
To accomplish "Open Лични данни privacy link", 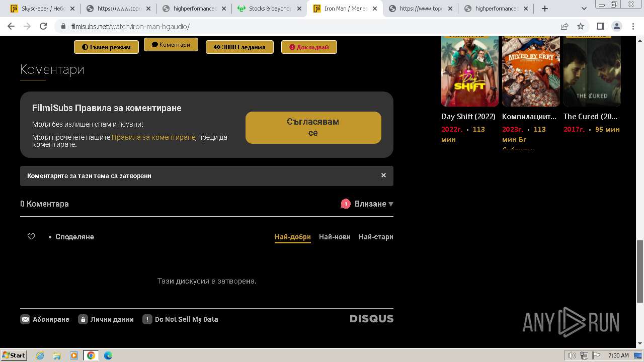I will (x=106, y=319).
